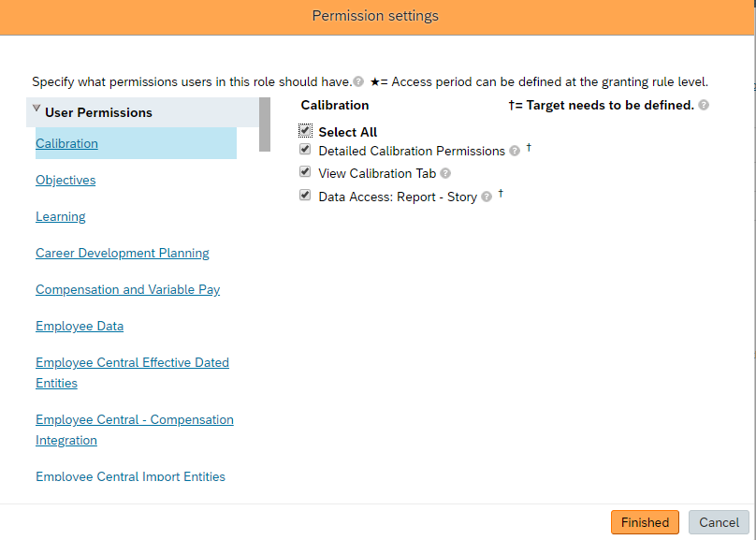
Task: Open the Objectives permission category
Action: pos(65,180)
